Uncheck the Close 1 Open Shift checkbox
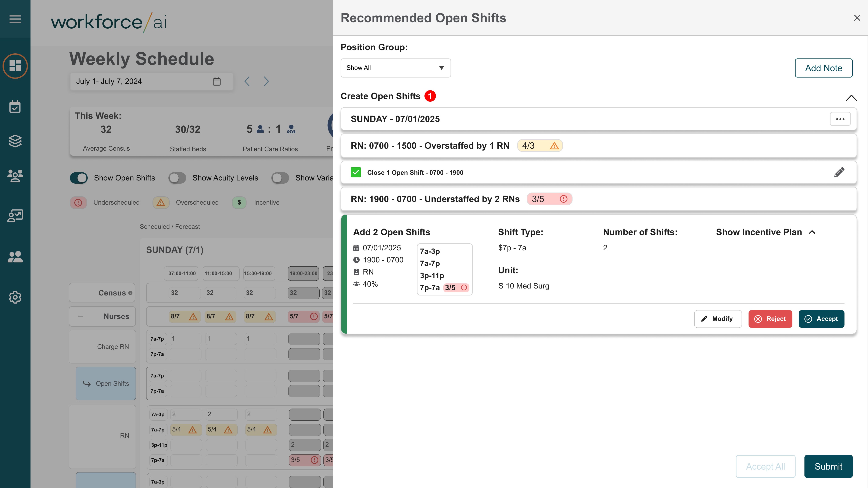This screenshot has height=488, width=868. pyautogui.click(x=356, y=172)
